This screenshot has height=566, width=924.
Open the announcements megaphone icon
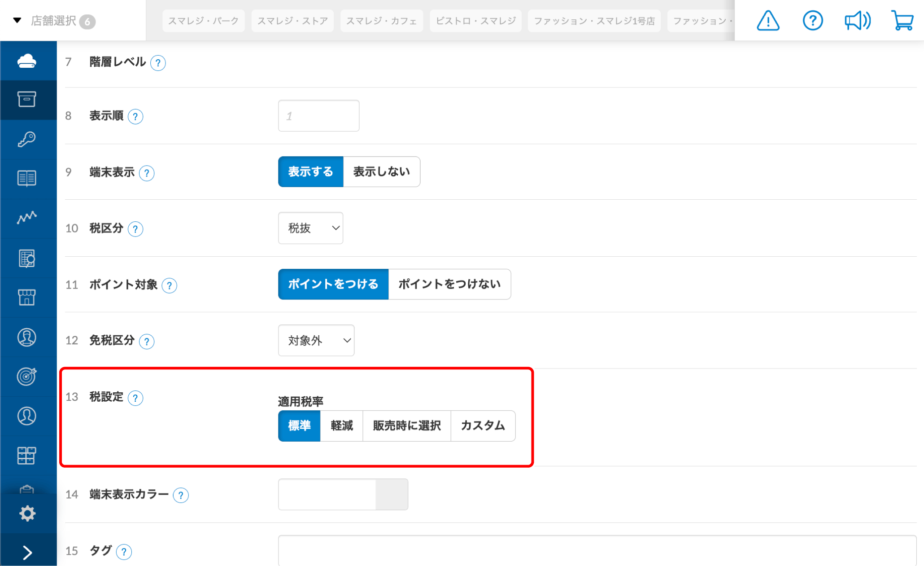point(857,21)
